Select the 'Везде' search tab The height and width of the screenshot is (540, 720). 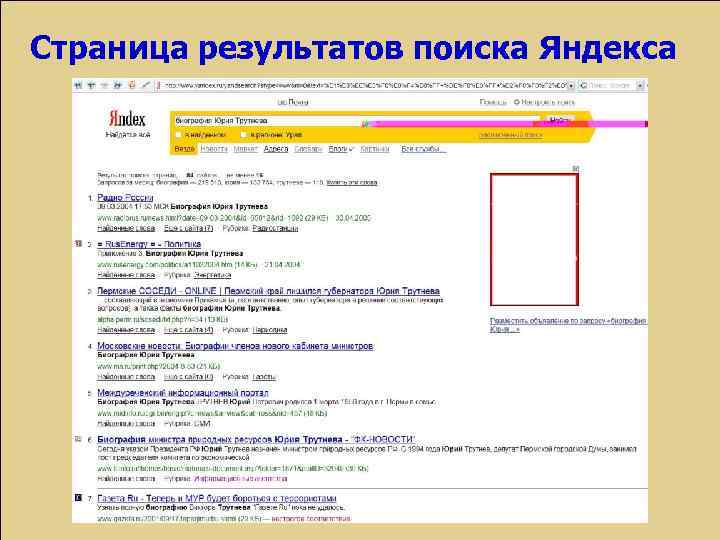(184, 149)
